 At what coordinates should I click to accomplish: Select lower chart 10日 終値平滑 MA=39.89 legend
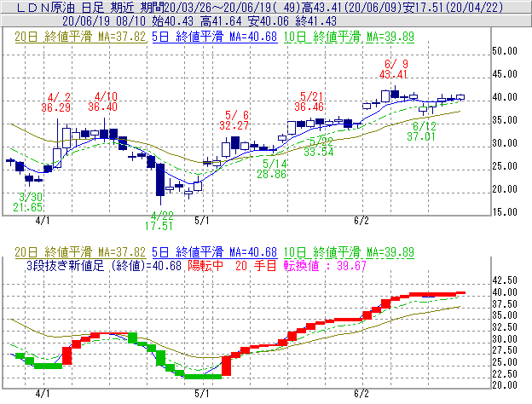[x=349, y=252]
